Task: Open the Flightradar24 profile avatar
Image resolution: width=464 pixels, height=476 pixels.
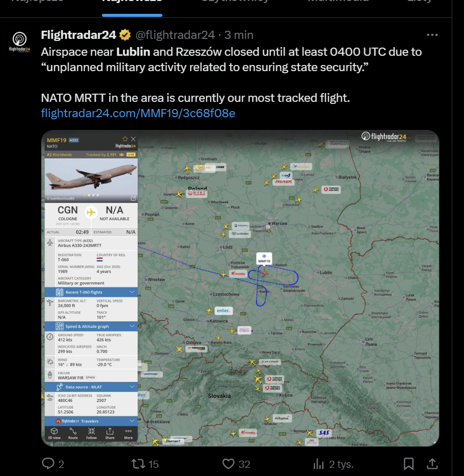Action: pos(20,41)
